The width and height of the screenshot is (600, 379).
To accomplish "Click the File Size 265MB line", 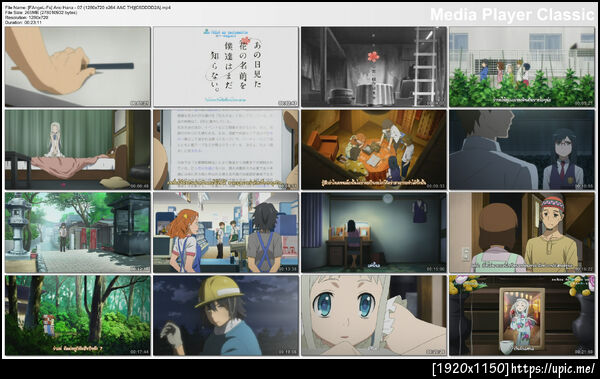I will (x=41, y=13).
